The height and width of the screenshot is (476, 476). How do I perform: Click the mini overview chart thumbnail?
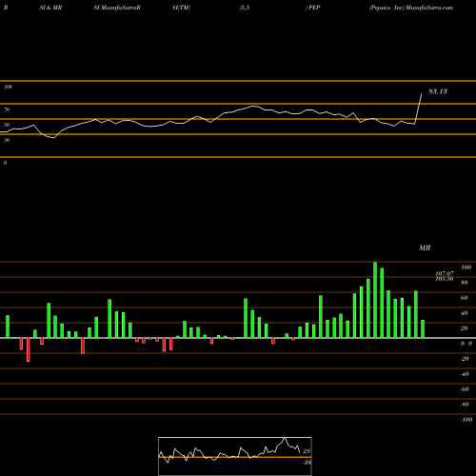(x=235, y=456)
